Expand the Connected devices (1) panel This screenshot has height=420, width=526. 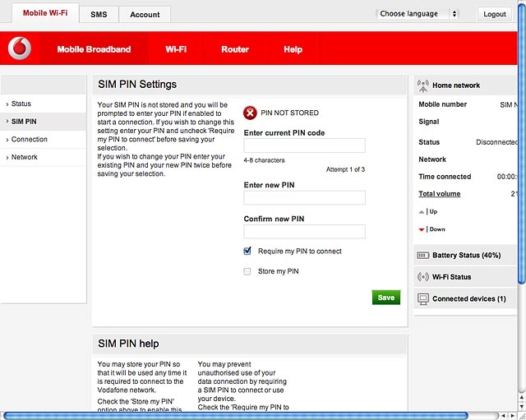(x=465, y=299)
